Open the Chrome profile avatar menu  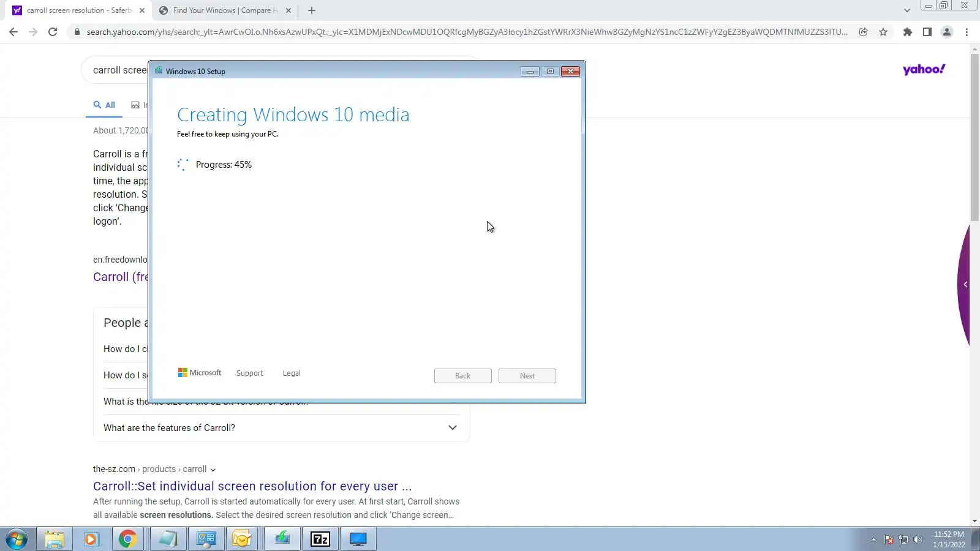tap(947, 32)
